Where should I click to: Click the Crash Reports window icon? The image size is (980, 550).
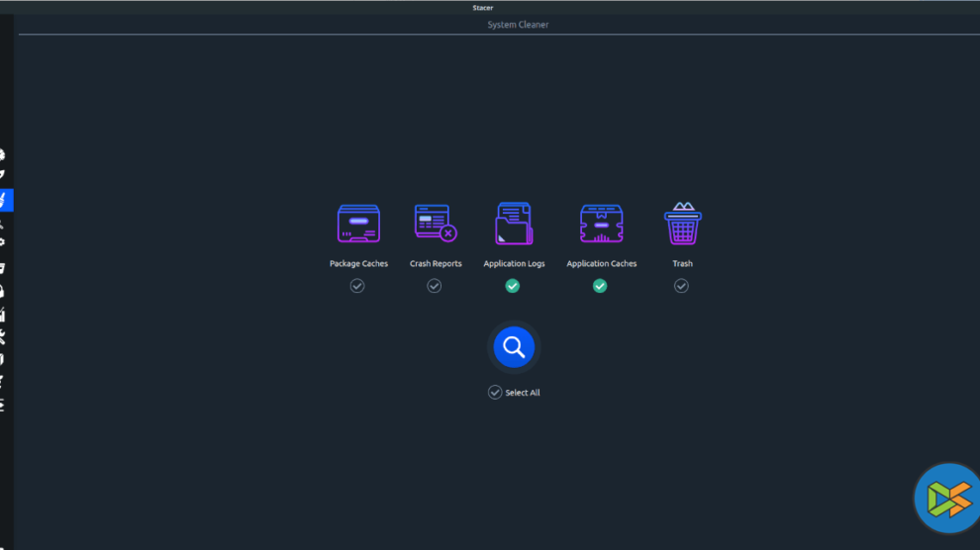pyautogui.click(x=435, y=224)
